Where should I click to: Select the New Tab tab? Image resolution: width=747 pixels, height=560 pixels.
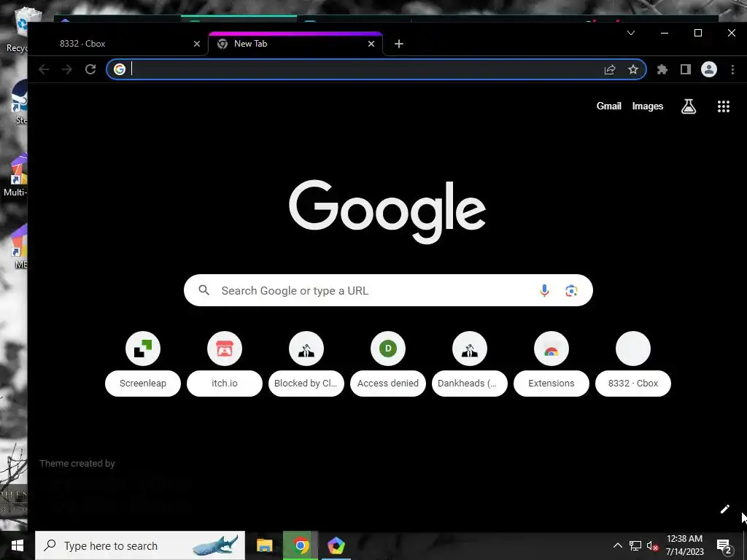click(x=295, y=44)
